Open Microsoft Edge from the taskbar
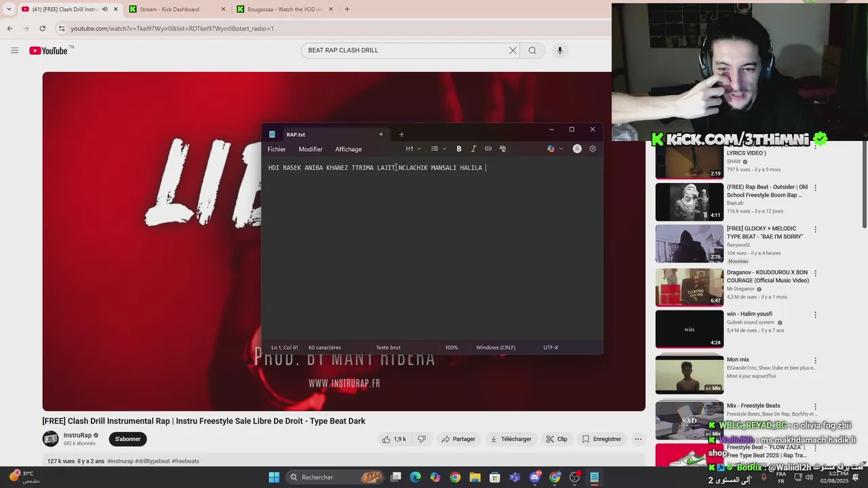The height and width of the screenshot is (488, 868). coord(415,477)
